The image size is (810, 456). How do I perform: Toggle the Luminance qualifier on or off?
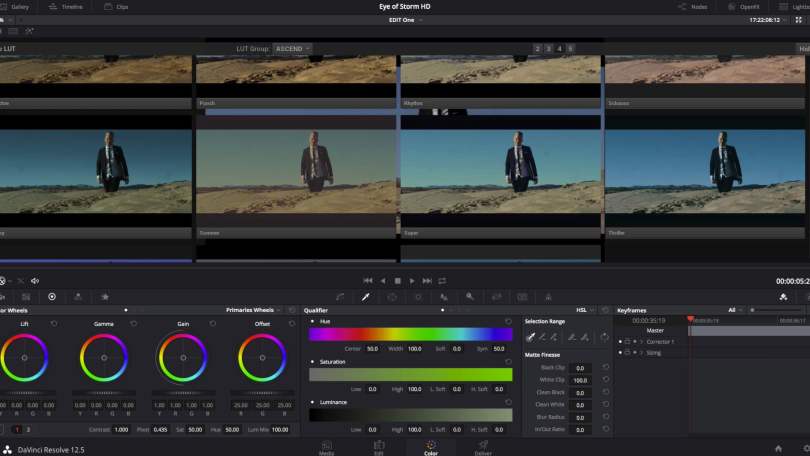(313, 402)
